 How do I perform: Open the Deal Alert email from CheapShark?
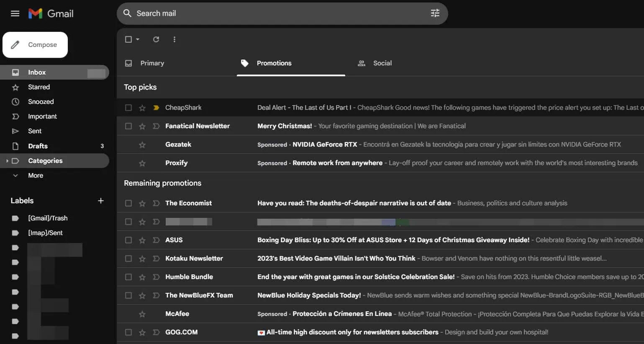(x=380, y=108)
